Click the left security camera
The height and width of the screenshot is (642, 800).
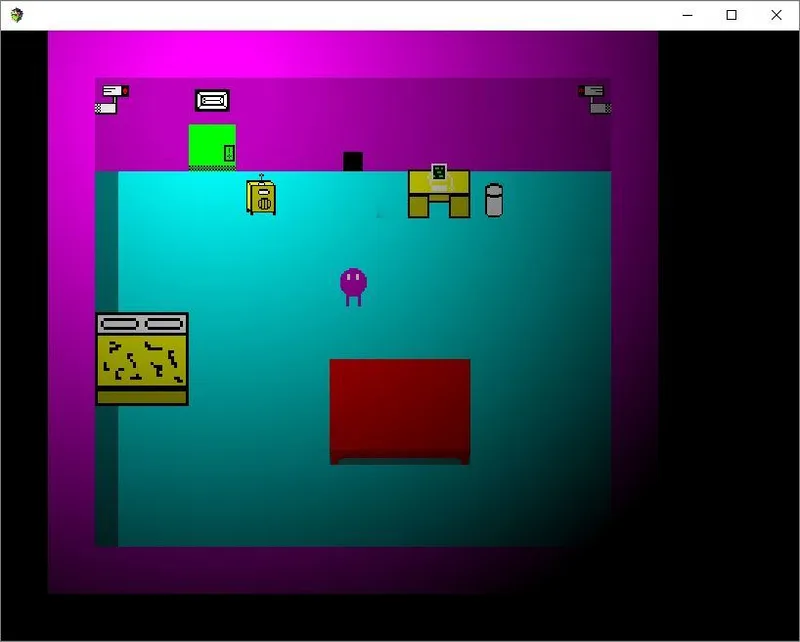coord(112,99)
